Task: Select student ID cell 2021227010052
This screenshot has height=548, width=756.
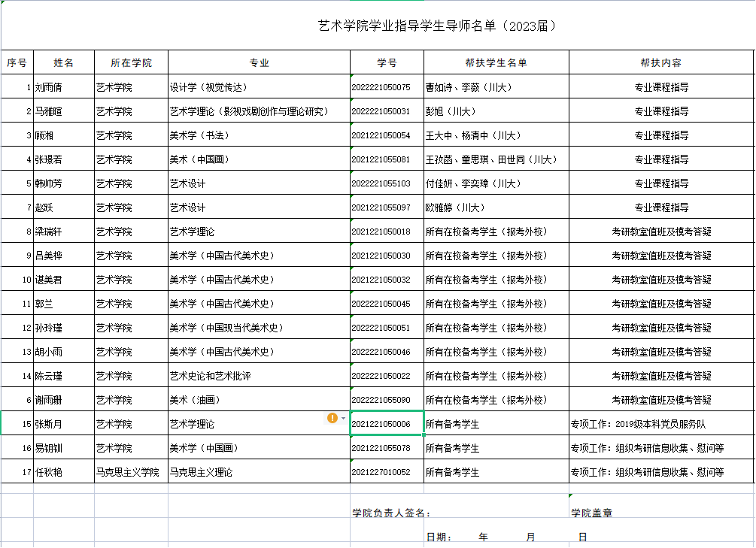Action: pos(387,472)
